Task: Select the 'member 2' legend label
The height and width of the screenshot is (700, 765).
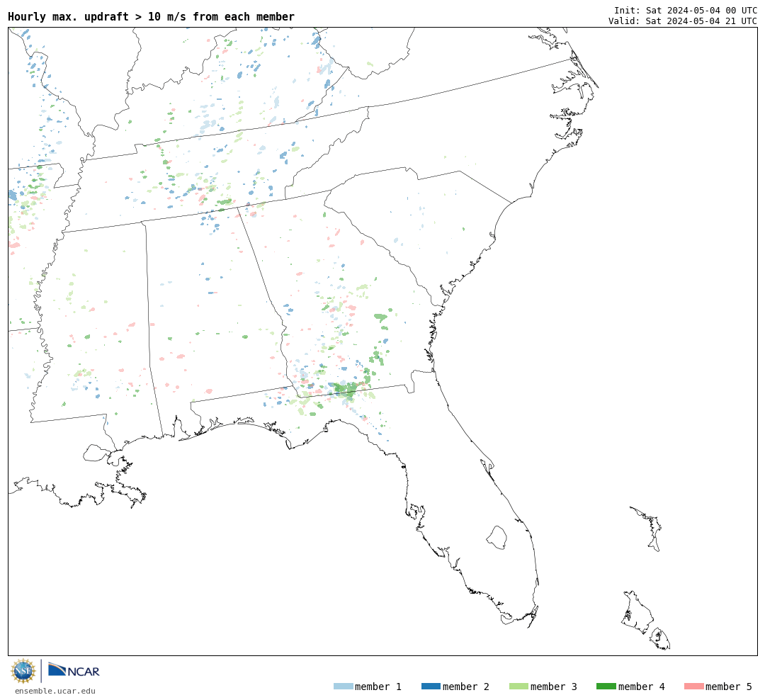Action: pyautogui.click(x=466, y=687)
